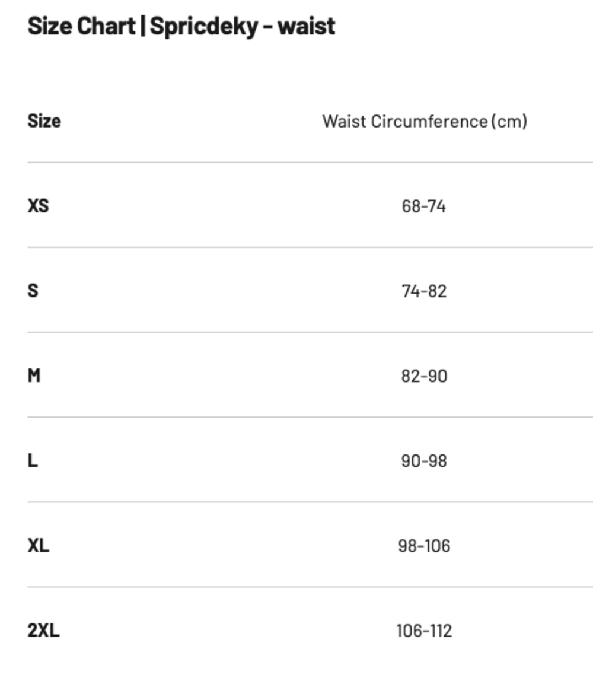Choose the 2XL size label

point(43,630)
